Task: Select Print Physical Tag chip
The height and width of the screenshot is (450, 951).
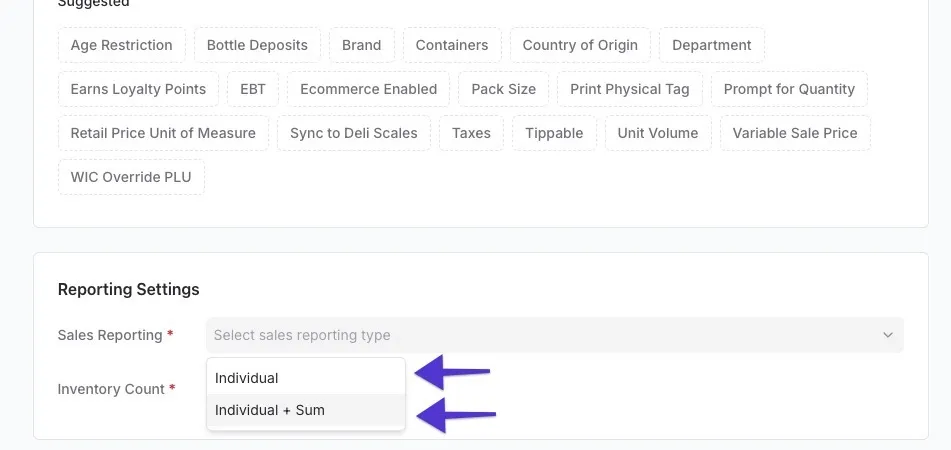Action: (630, 89)
